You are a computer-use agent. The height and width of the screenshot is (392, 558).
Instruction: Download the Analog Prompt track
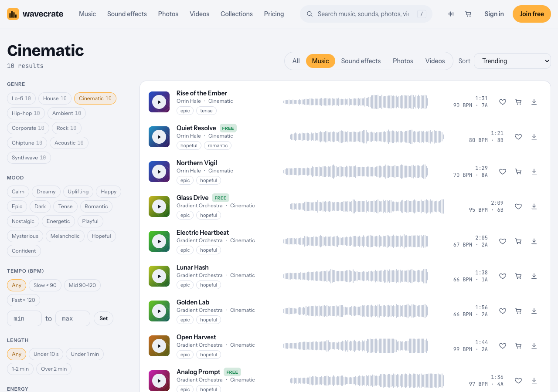pos(534,381)
